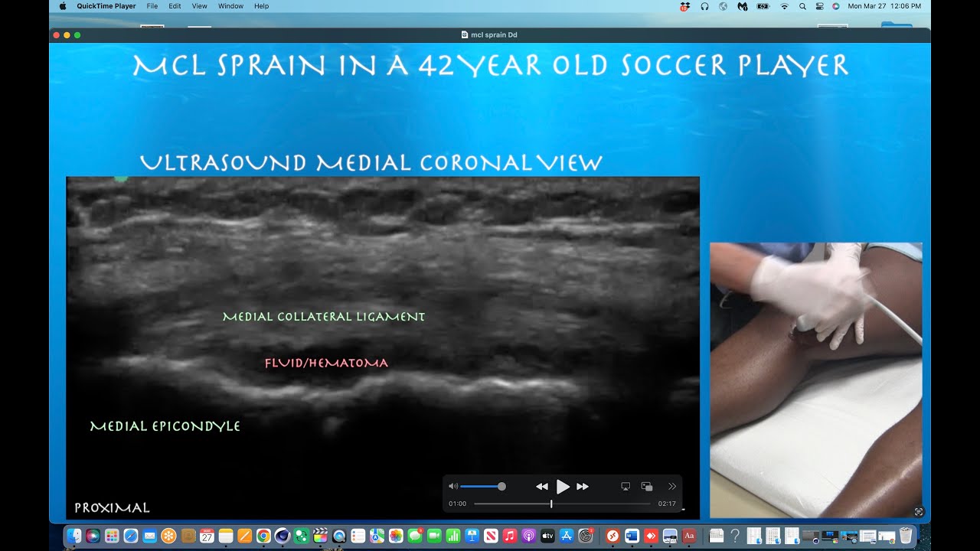Play the video in QuickTime
Viewport: 980px width, 551px height.
point(563,487)
